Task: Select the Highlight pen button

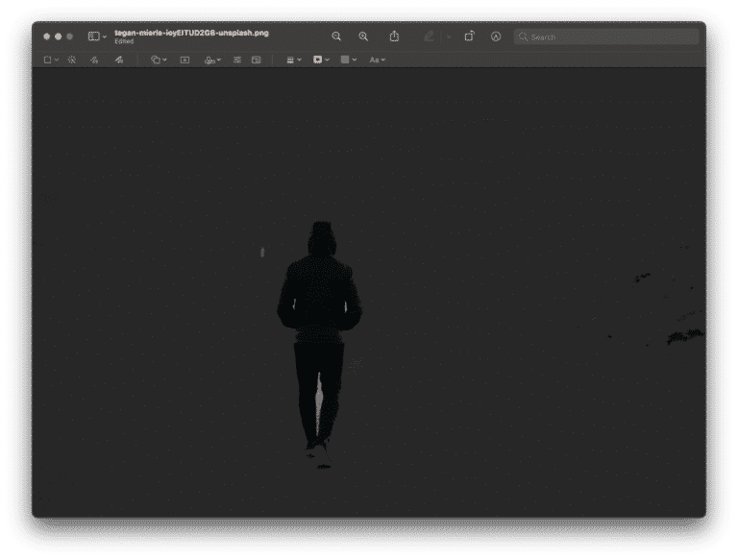Action: click(429, 37)
